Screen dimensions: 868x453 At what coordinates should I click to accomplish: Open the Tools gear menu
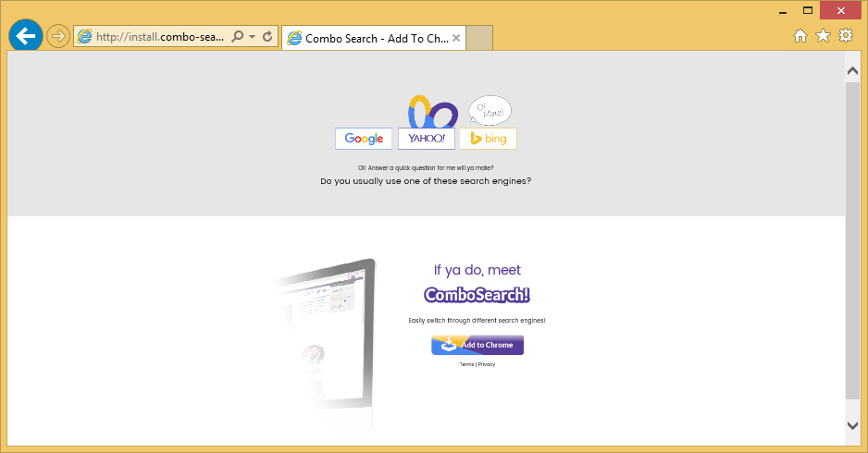point(845,36)
